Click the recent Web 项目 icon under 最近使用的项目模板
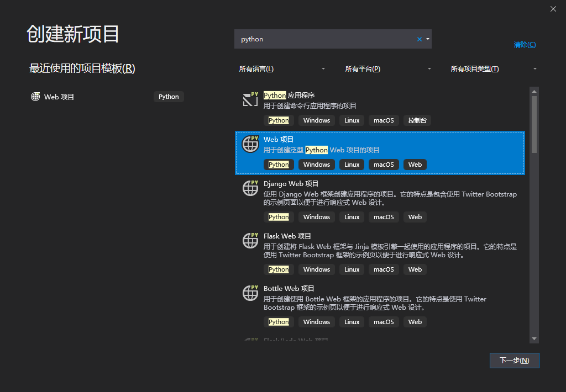Viewport: 566px width, 392px height. (x=35, y=97)
